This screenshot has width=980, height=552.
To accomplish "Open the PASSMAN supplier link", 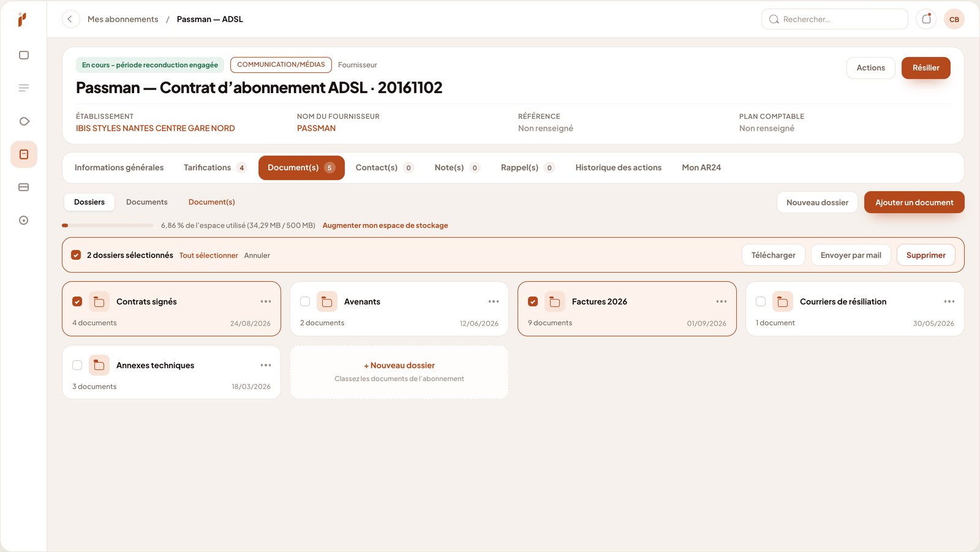I will 316,129.
